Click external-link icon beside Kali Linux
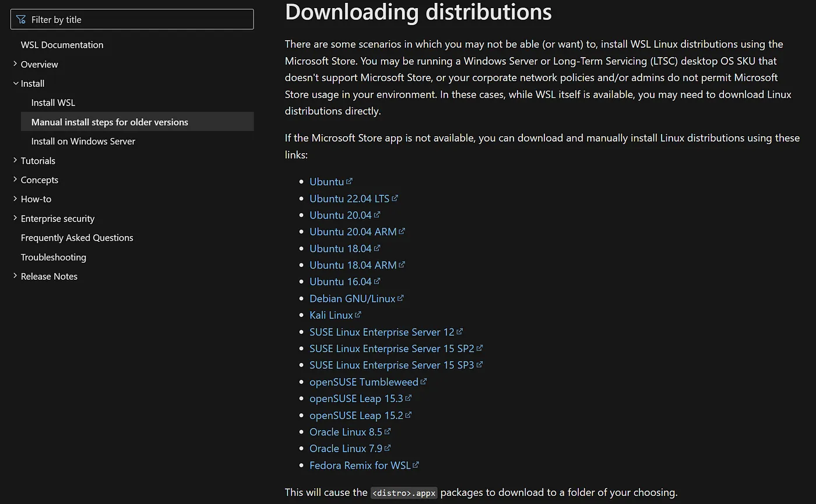Image resolution: width=816 pixels, height=504 pixels. tap(358, 315)
